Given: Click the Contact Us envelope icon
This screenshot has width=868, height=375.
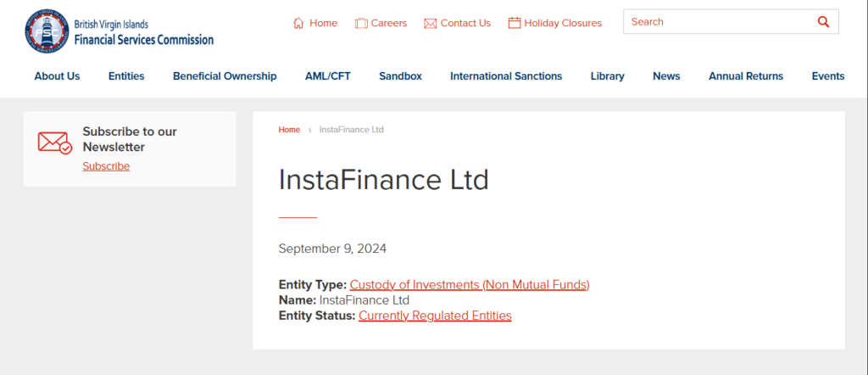Looking at the screenshot, I should tap(430, 23).
